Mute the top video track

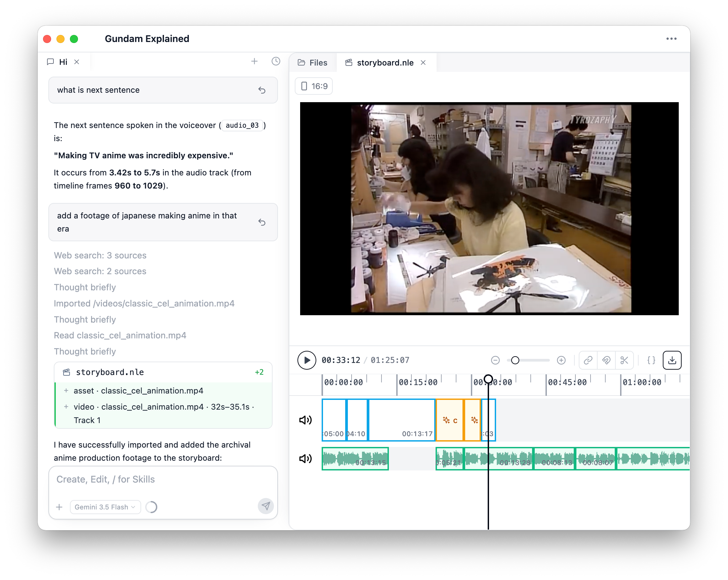pyautogui.click(x=306, y=420)
